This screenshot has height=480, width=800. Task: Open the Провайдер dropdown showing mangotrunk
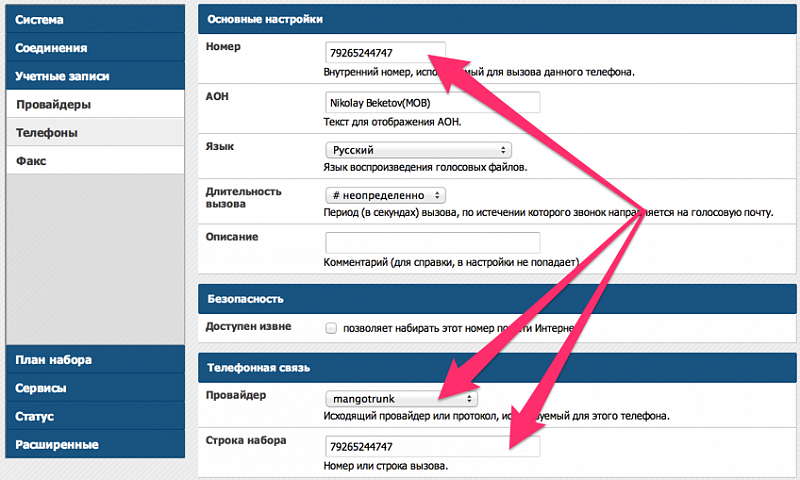(x=402, y=398)
